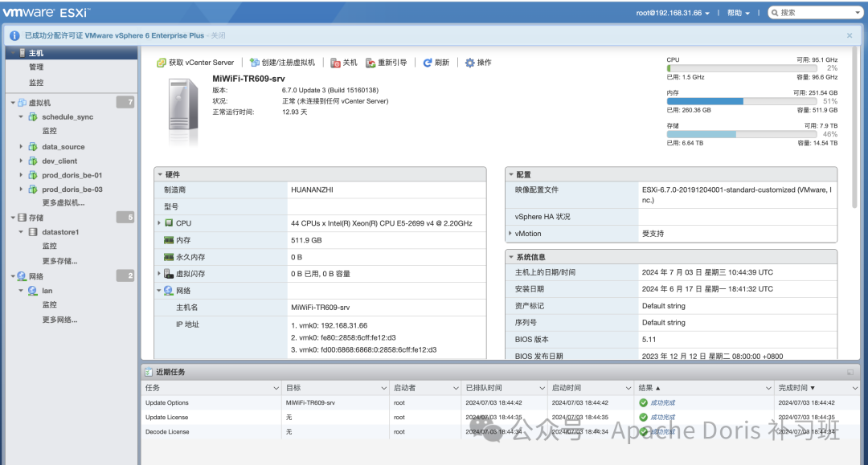The height and width of the screenshot is (465, 868).
Task: Click the dev_client VM icon
Action: click(33, 161)
